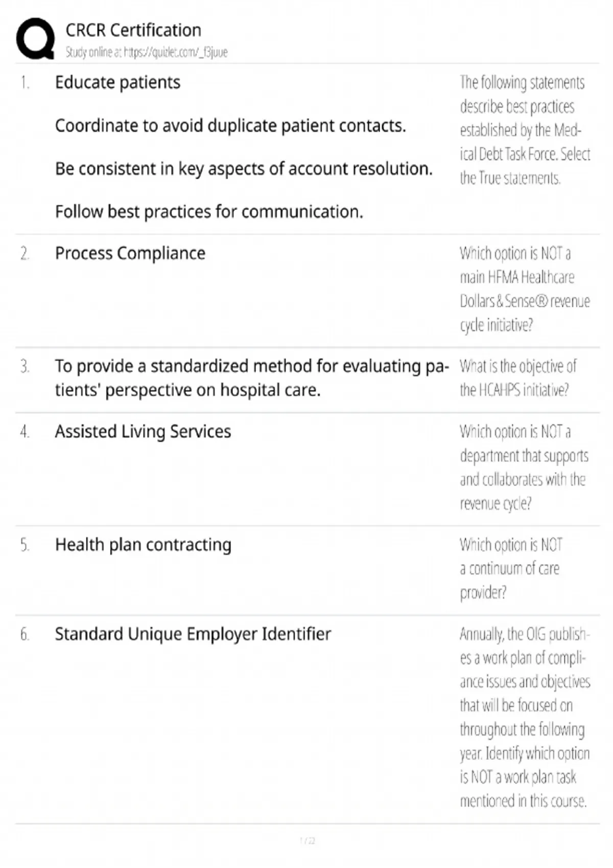This screenshot has width=613, height=868.
Task: Click the HFMA Dollars & Sense question
Action: pos(525,289)
